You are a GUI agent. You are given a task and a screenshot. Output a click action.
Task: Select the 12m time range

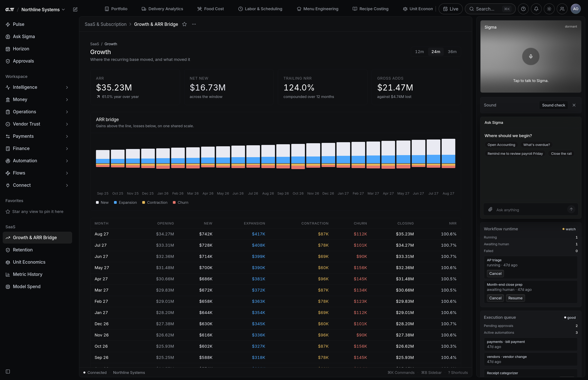coord(419,52)
